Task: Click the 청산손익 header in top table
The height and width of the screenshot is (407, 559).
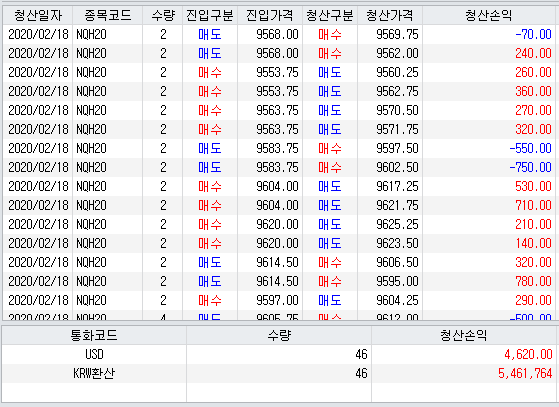Action: [489, 15]
